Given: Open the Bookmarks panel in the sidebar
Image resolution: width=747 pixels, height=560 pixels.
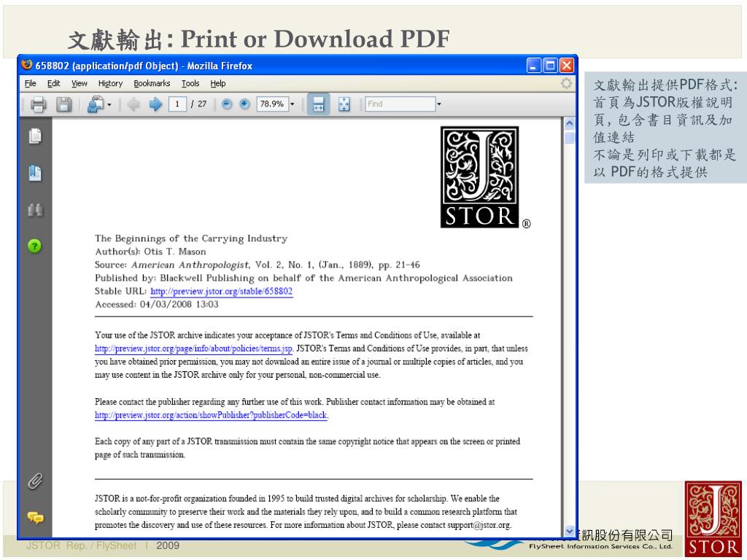Looking at the screenshot, I should [35, 172].
